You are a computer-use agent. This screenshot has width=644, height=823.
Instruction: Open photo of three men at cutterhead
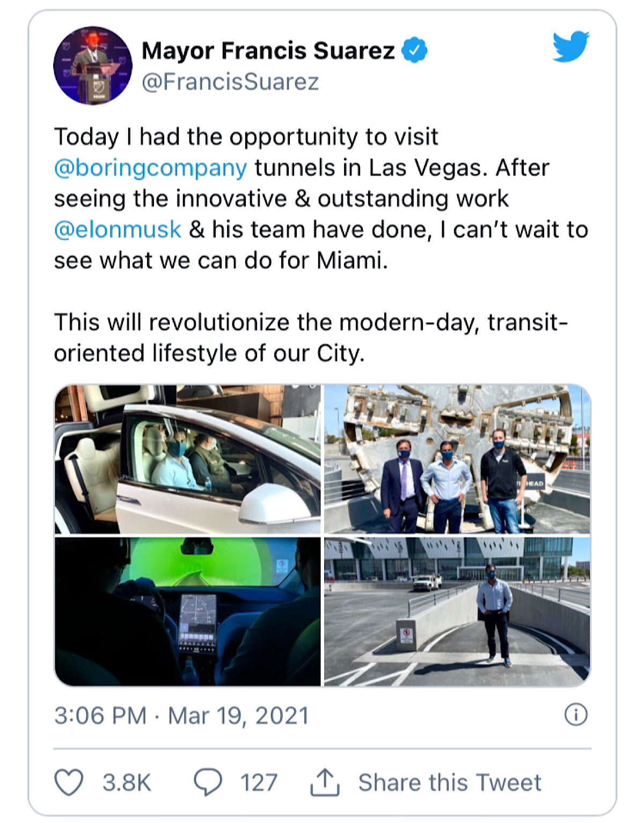[x=457, y=459]
